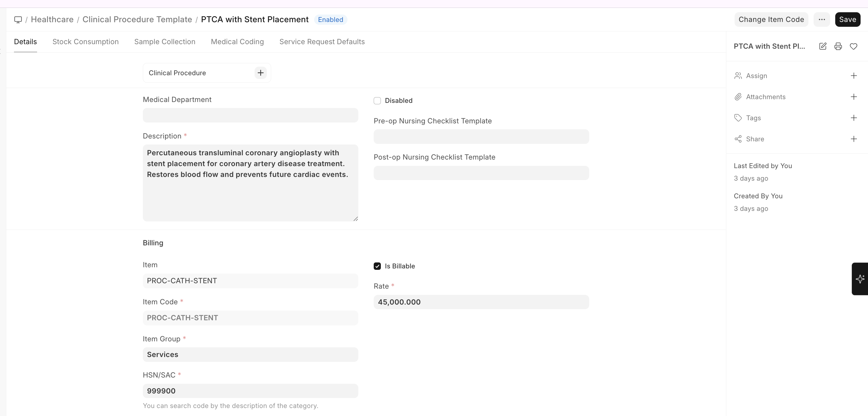The height and width of the screenshot is (416, 868).
Task: Click the Rate field showing 45,000.000
Action: point(481,302)
